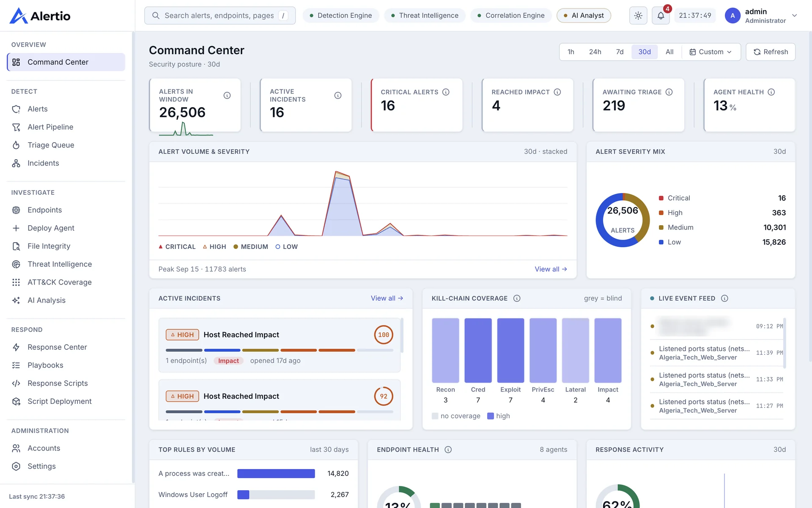Click the Recon kill-chain bar
The image size is (812, 508).
click(445, 351)
